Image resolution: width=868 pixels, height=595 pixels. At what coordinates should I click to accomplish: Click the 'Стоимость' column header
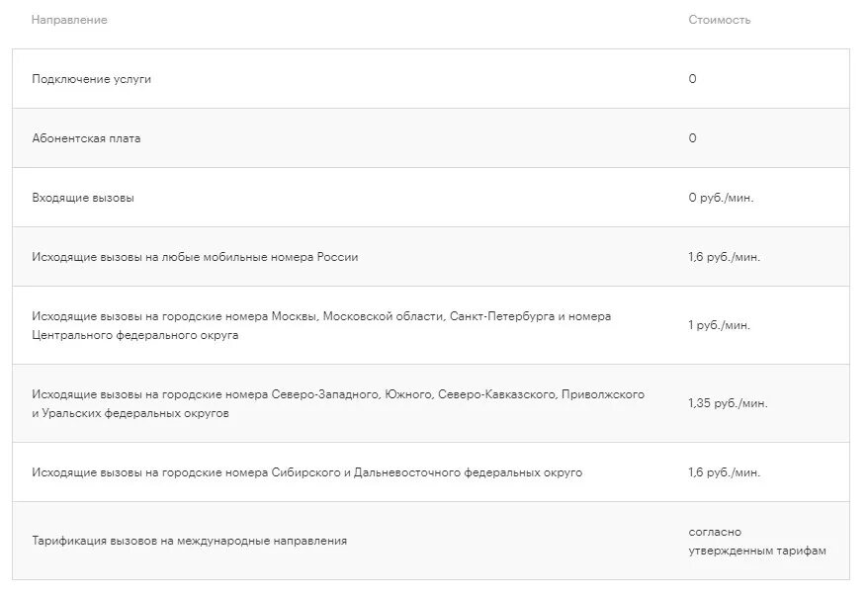[720, 20]
